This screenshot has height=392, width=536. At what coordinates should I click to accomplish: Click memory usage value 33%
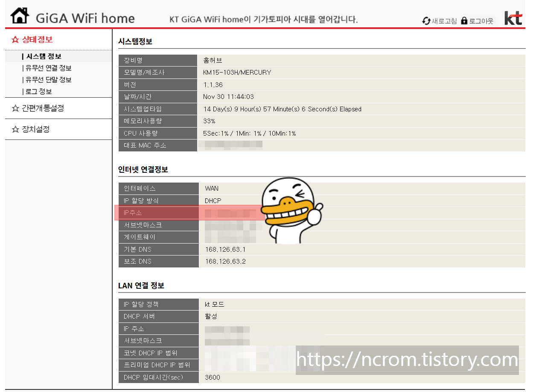tap(210, 121)
